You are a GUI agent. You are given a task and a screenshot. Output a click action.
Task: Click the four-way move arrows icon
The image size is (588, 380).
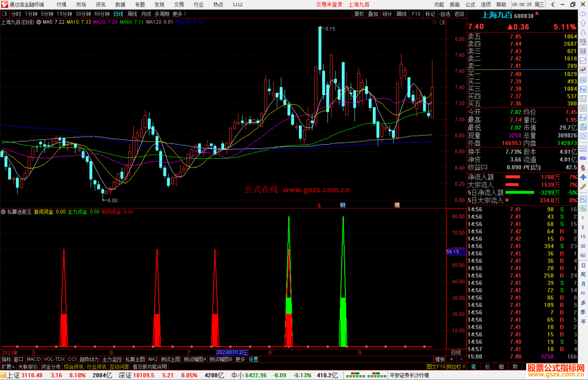pos(583,177)
